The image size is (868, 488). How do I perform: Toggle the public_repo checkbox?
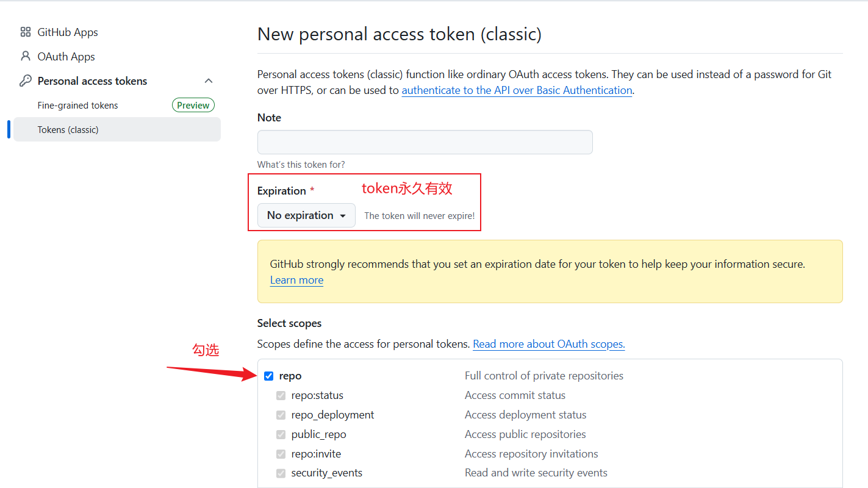click(281, 434)
